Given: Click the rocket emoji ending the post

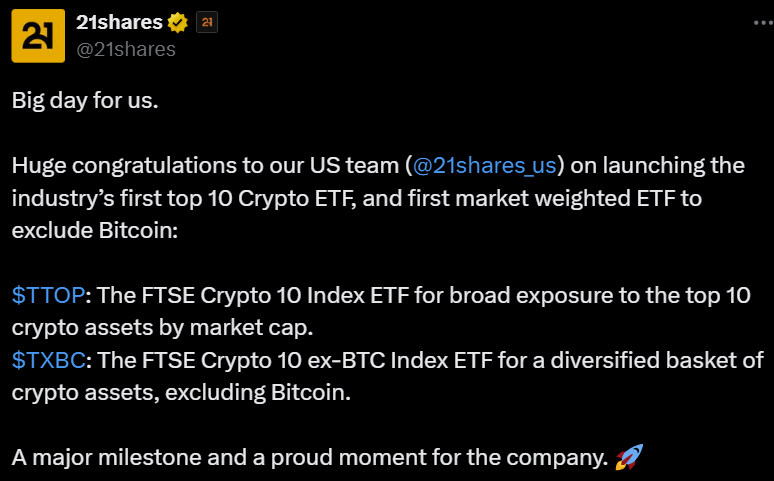Looking at the screenshot, I should [629, 458].
